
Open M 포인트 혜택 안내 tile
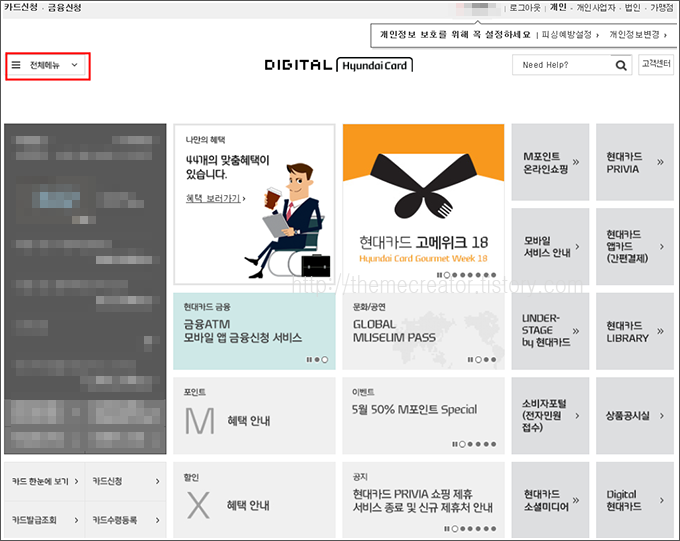tap(254, 416)
